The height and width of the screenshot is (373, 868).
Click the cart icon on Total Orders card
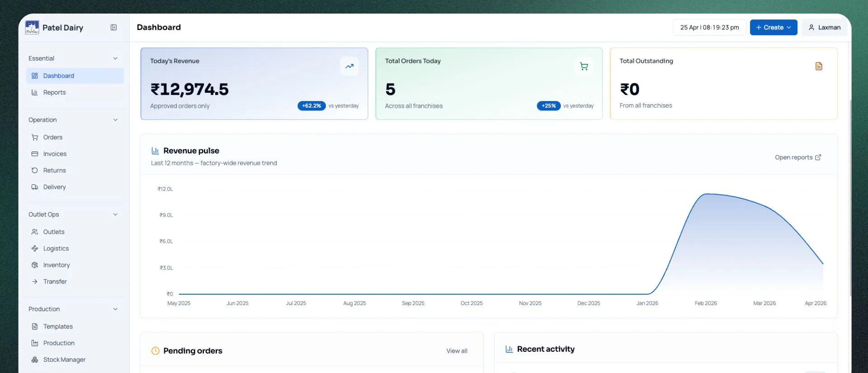[584, 66]
